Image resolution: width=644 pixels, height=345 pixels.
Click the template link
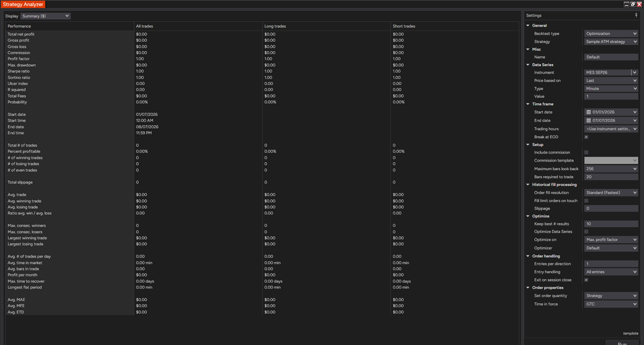click(630, 333)
